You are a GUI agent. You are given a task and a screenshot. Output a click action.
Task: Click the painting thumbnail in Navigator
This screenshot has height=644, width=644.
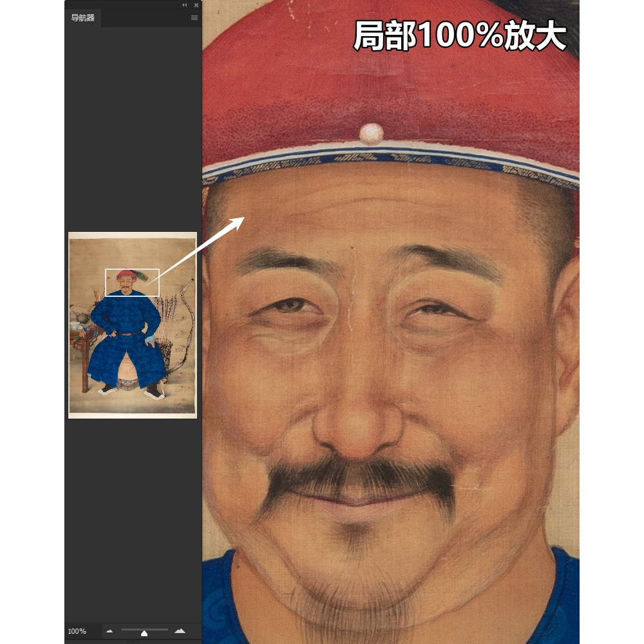133,325
